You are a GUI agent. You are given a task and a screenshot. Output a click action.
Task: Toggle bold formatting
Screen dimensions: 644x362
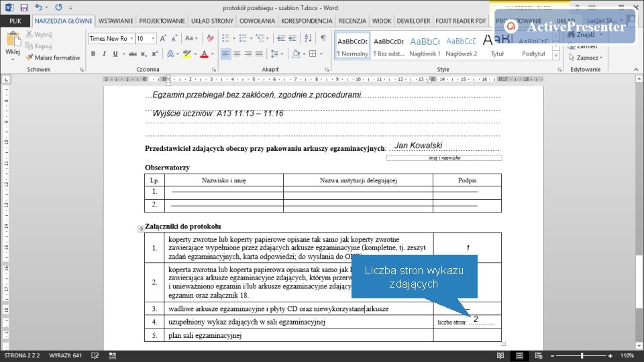click(93, 54)
